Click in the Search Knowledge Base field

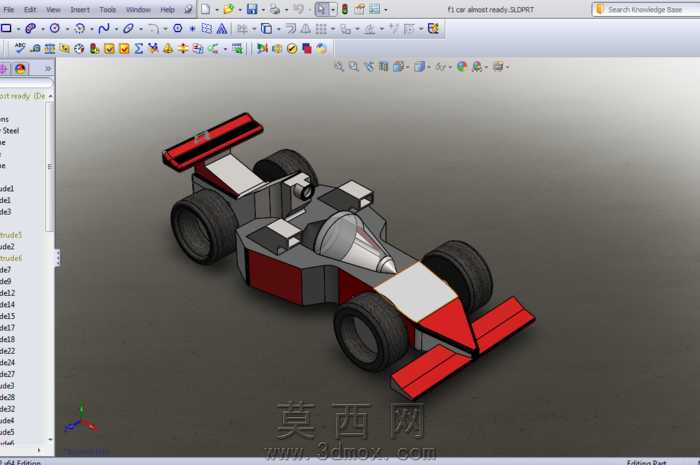(645, 9)
